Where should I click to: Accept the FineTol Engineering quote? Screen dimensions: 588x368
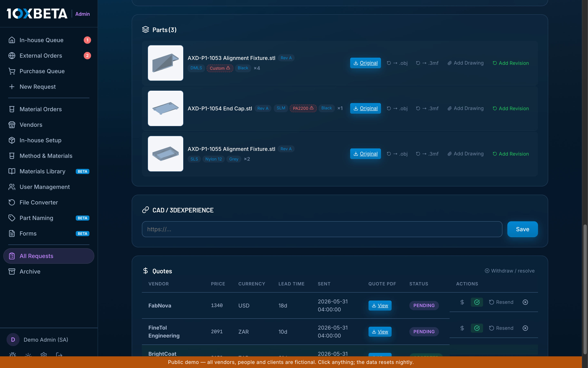[477, 328]
